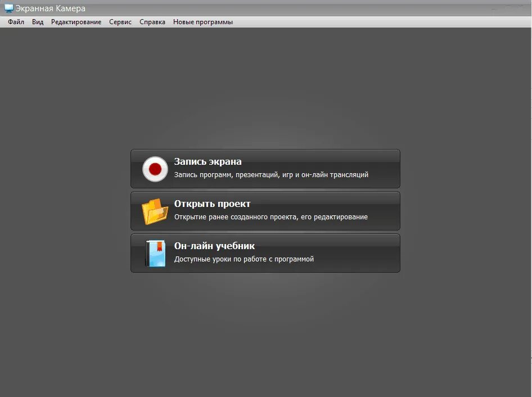Click the blue book tutorial icon
This screenshot has height=397, width=532.
155,254
